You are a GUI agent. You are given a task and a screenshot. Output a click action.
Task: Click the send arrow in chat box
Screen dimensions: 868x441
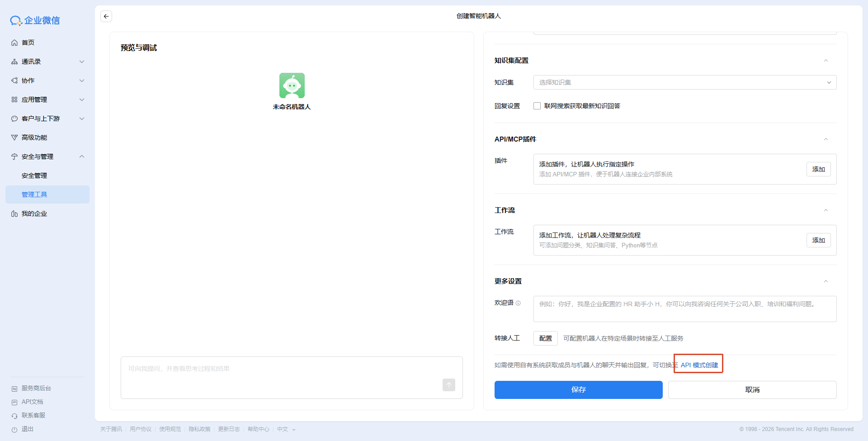[x=448, y=385]
